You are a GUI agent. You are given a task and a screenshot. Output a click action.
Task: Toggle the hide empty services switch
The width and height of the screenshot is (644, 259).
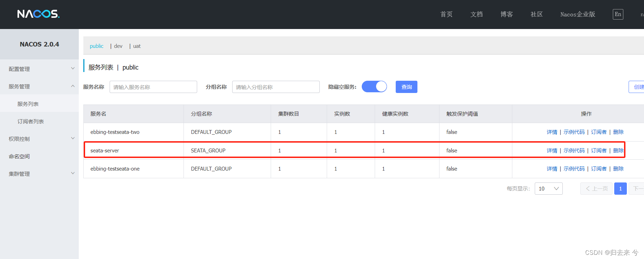click(374, 87)
